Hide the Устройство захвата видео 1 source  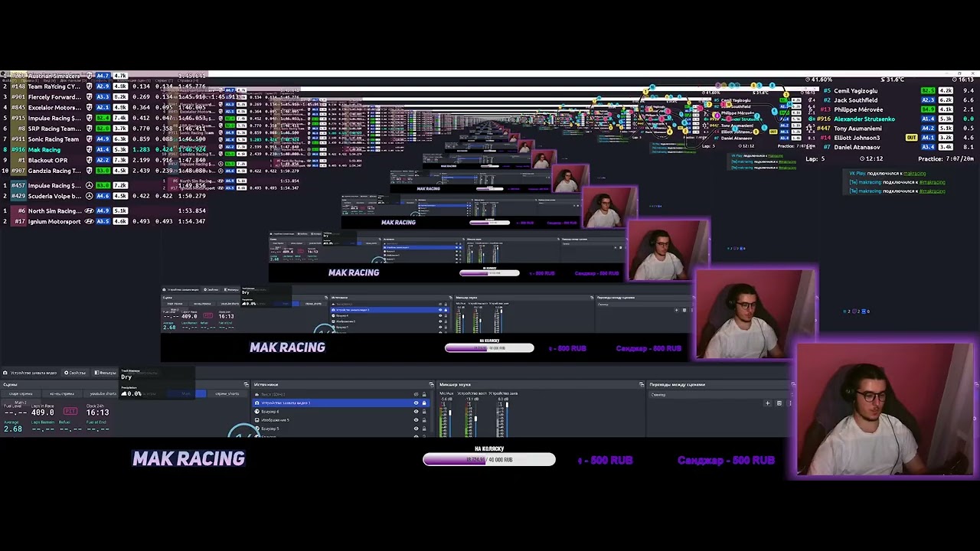pos(416,403)
